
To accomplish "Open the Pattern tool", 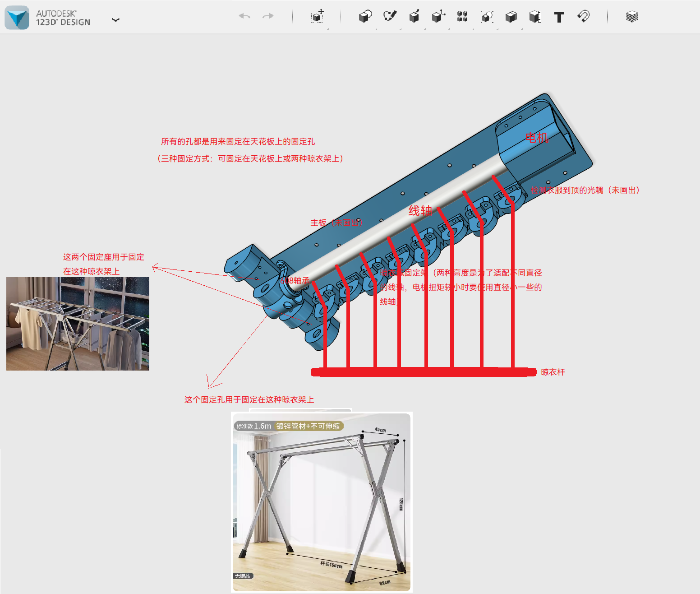I will (x=462, y=17).
